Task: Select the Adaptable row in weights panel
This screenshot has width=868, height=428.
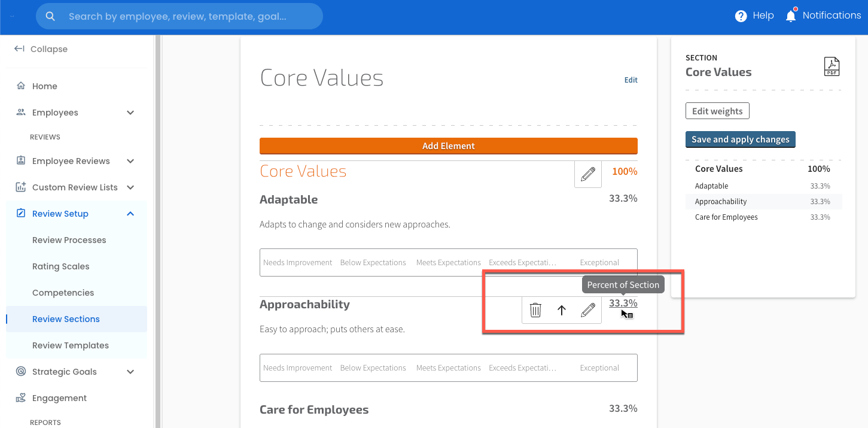Action: pyautogui.click(x=763, y=186)
